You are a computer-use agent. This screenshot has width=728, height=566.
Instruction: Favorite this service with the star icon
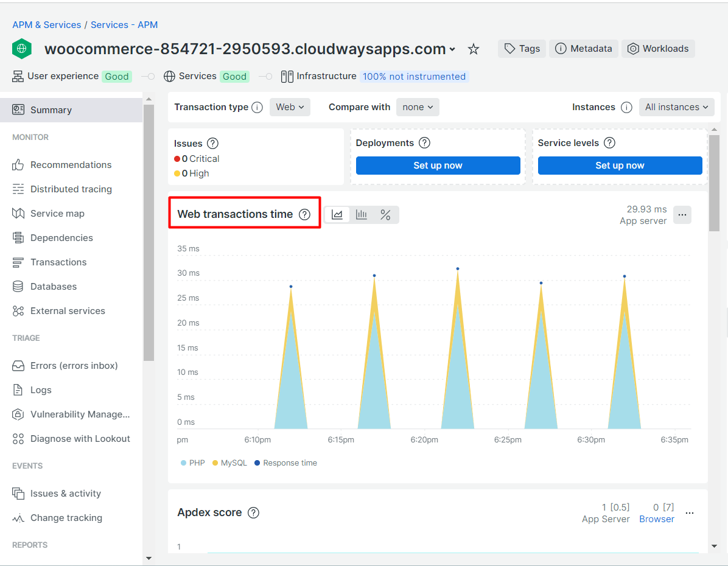pos(473,49)
